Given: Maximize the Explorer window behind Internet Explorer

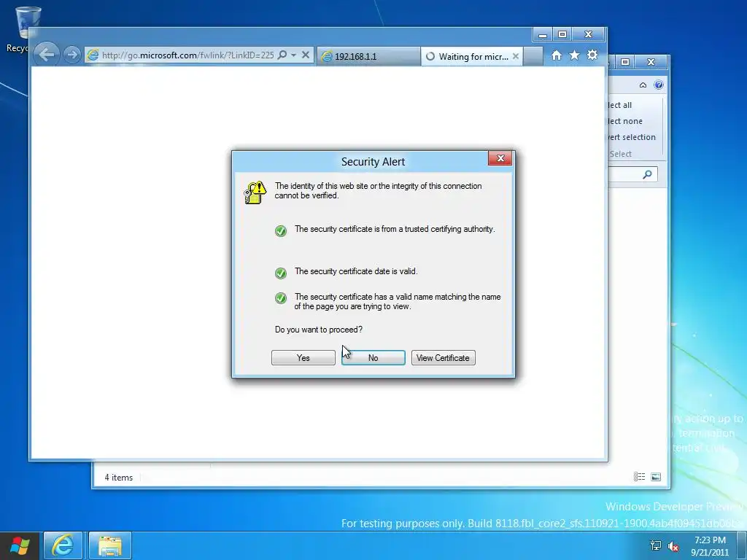Looking at the screenshot, I should [625, 62].
